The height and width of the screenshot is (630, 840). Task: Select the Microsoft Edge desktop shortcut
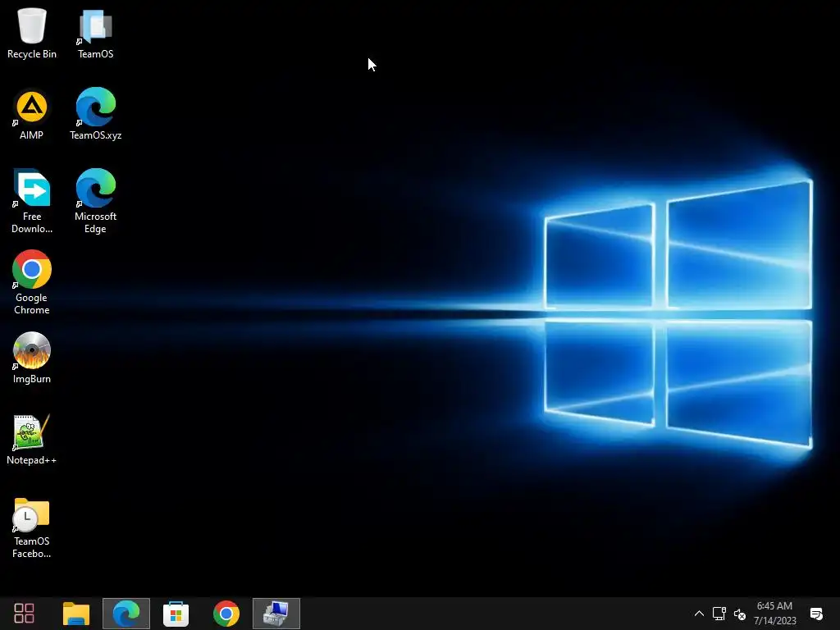point(95,202)
